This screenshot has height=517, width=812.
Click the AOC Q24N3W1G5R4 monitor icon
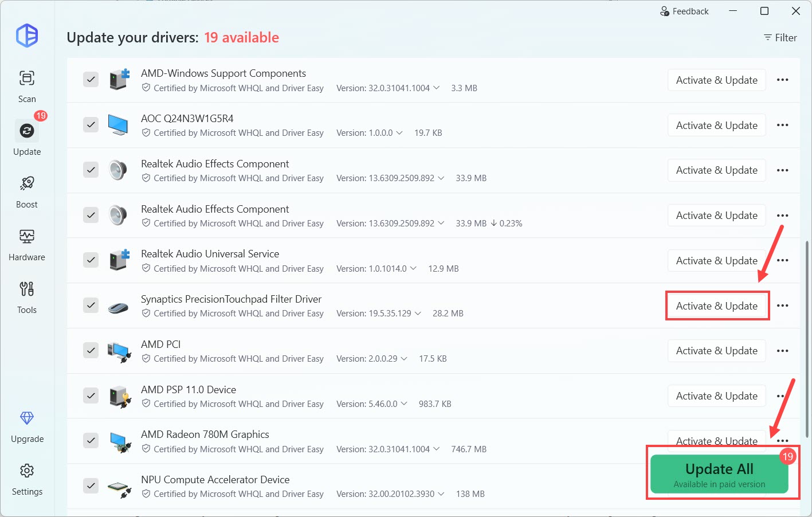pos(119,125)
